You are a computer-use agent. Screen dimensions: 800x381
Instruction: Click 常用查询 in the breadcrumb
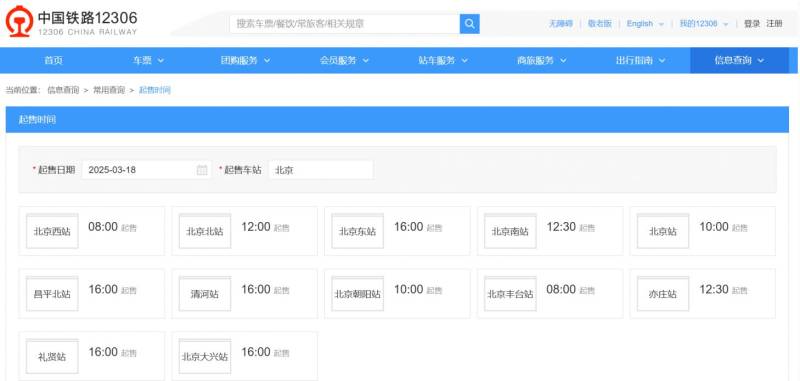point(109,90)
